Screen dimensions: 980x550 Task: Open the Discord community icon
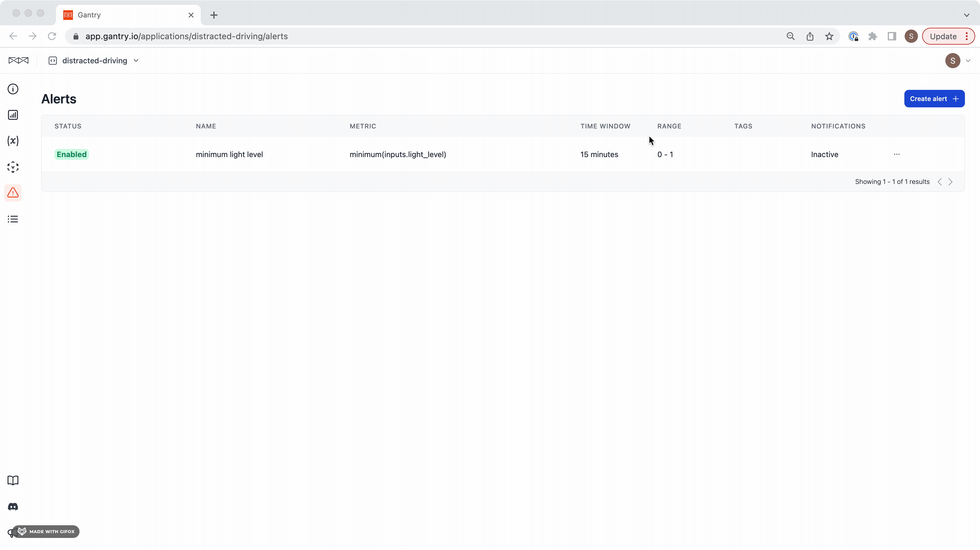(x=13, y=507)
